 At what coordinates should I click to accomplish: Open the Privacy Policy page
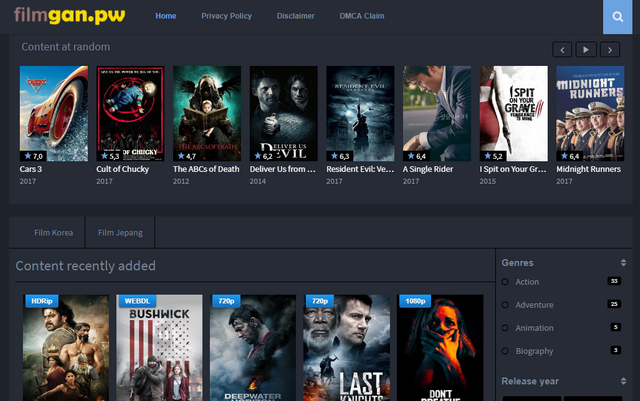pos(226,16)
